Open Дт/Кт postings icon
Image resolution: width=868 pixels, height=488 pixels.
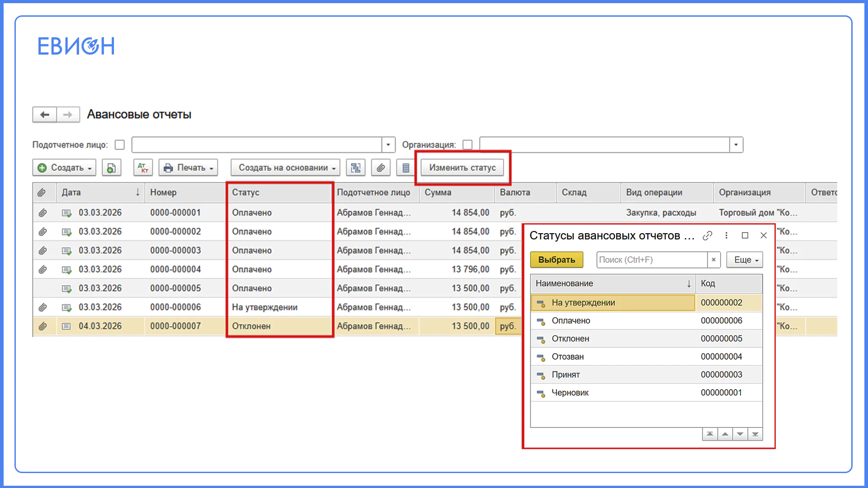(143, 168)
